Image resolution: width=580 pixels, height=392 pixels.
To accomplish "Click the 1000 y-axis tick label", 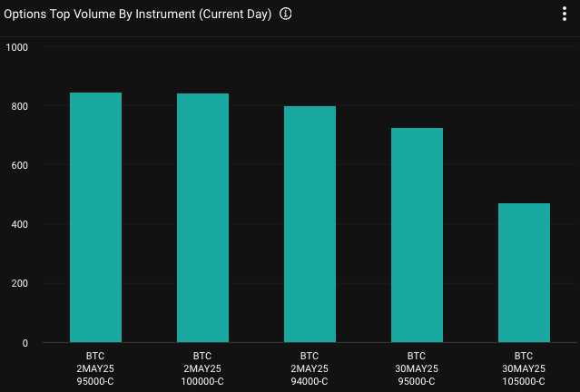I will (16, 47).
